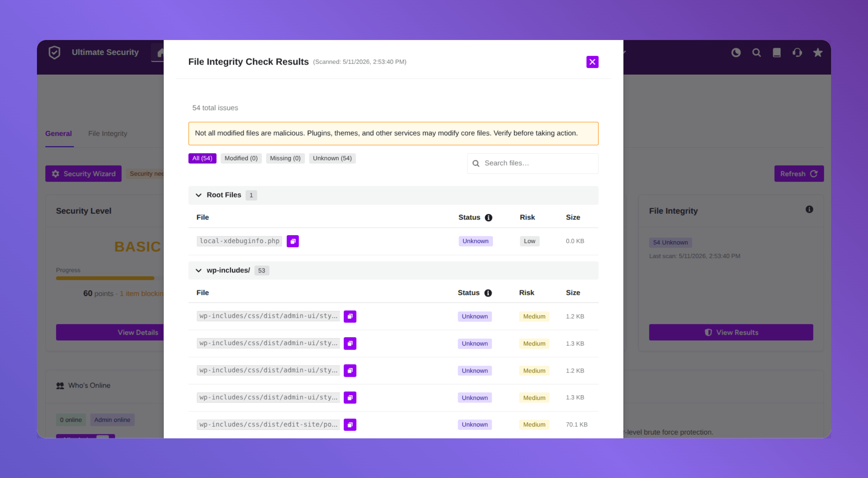Filter by Missing (0) files

(285, 158)
